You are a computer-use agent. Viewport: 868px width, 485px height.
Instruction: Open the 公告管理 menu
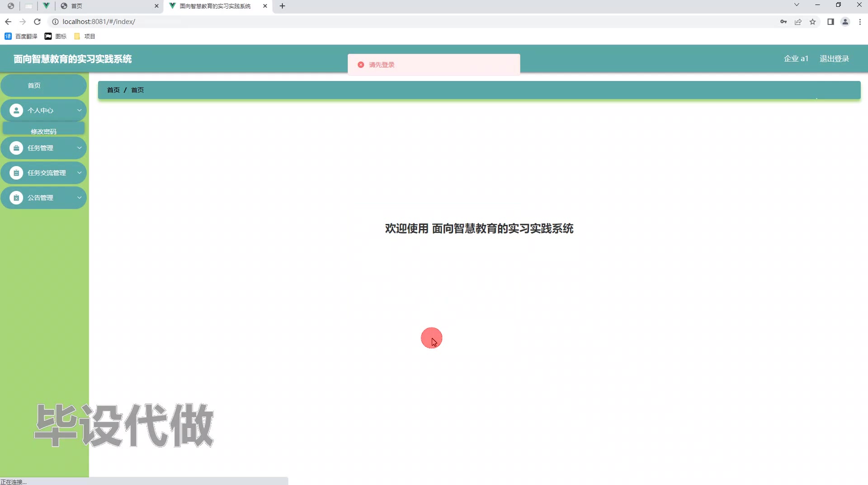[x=43, y=198]
